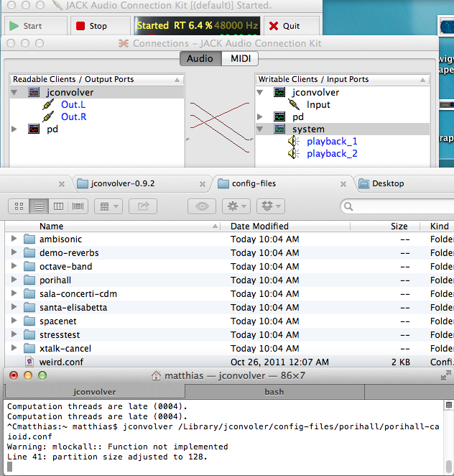Click the jconvolver readable client icon
This screenshot has width=454, height=476.
click(x=34, y=92)
